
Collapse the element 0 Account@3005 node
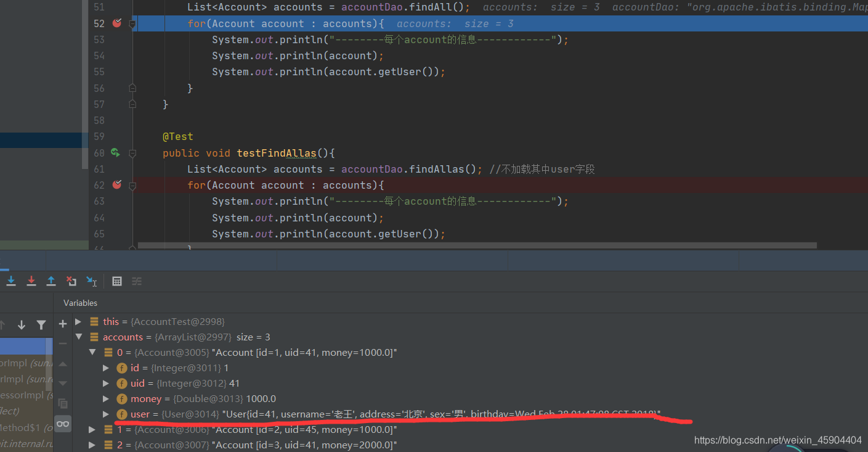[92, 352]
